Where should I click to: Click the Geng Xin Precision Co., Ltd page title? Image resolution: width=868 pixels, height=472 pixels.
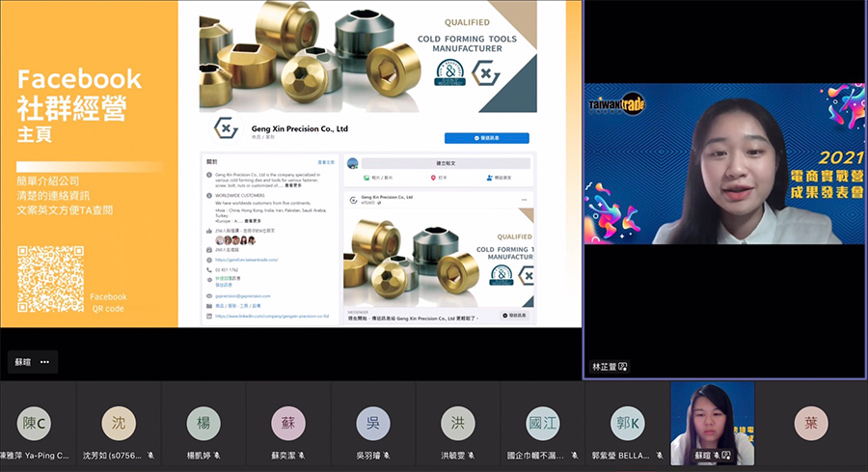300,128
